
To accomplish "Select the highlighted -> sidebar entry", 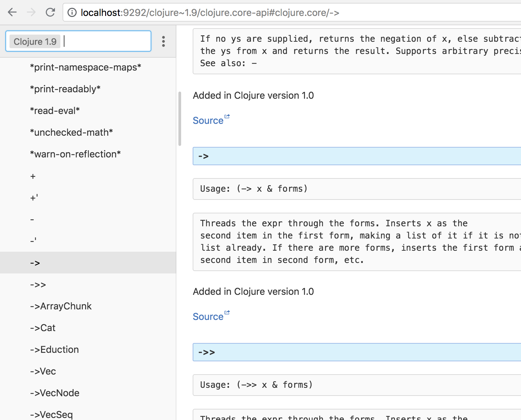I will coord(88,263).
